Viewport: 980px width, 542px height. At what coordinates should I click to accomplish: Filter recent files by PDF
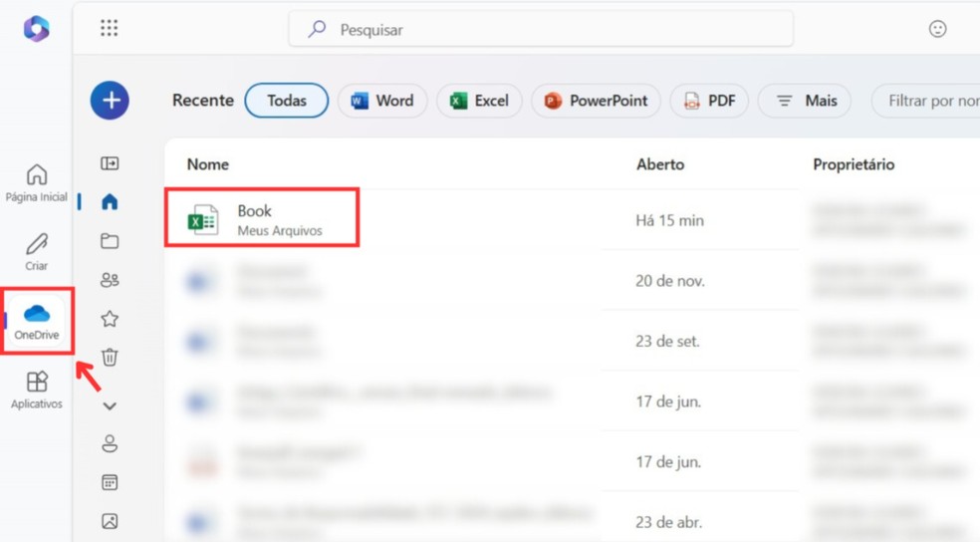pos(709,101)
